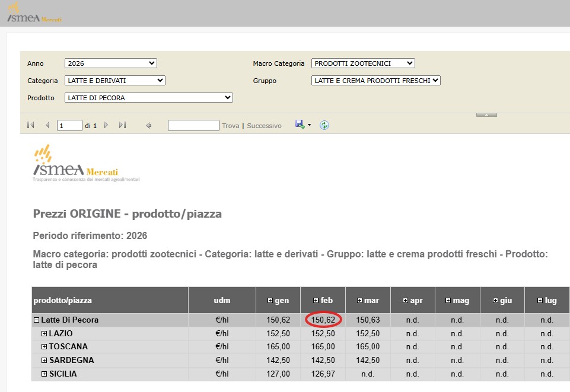This screenshot has width=570, height=392.
Task: Open the Categoria dropdown
Action: [x=115, y=80]
